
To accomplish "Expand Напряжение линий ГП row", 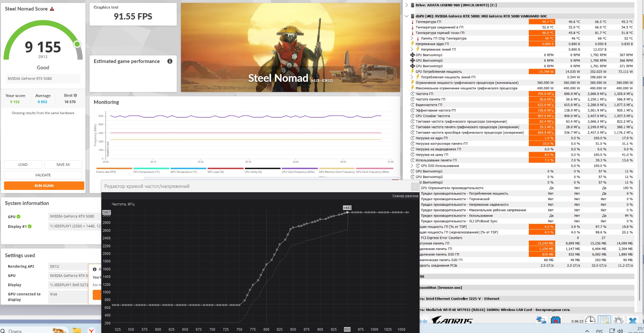I will point(412,49).
